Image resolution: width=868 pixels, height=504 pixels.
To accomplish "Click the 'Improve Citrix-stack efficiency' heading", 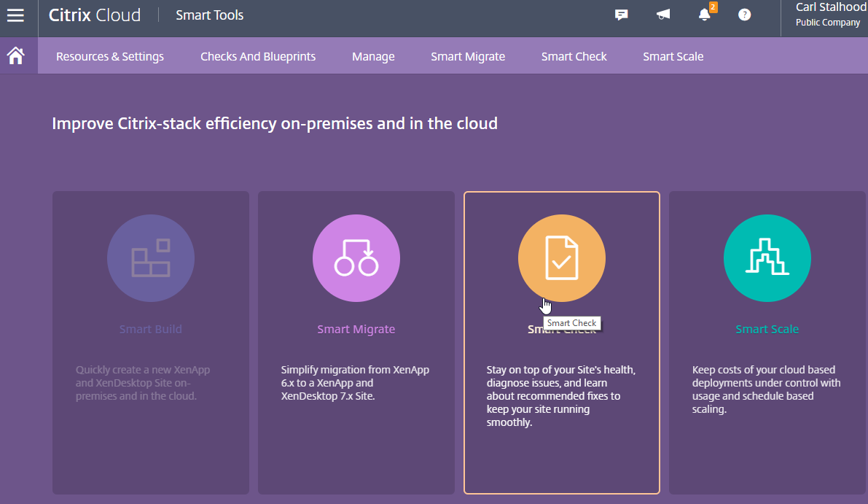I will (275, 123).
